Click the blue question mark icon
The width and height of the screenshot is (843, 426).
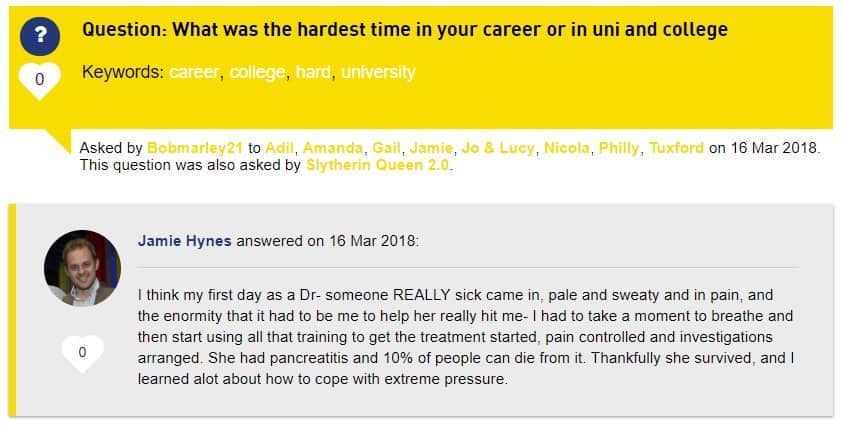coord(40,36)
